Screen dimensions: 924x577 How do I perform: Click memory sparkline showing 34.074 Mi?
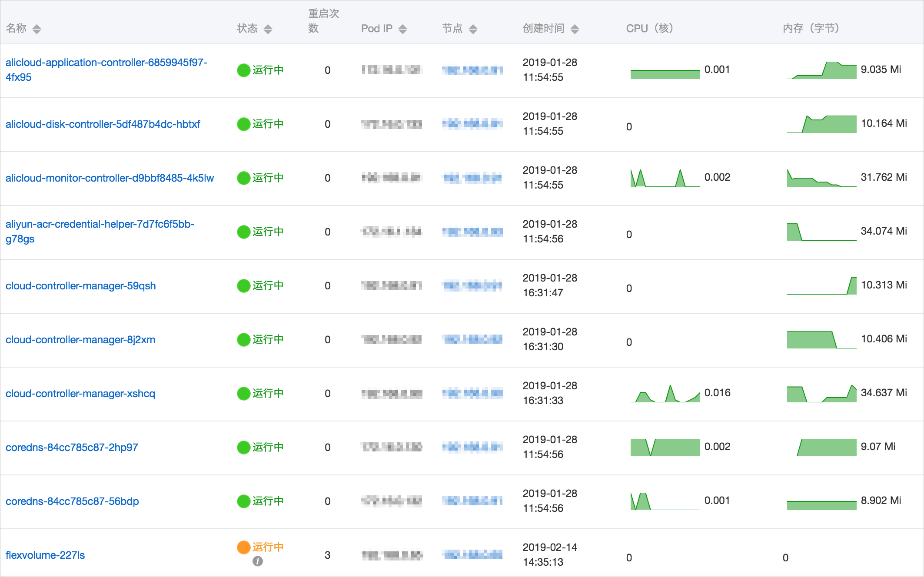pos(821,232)
